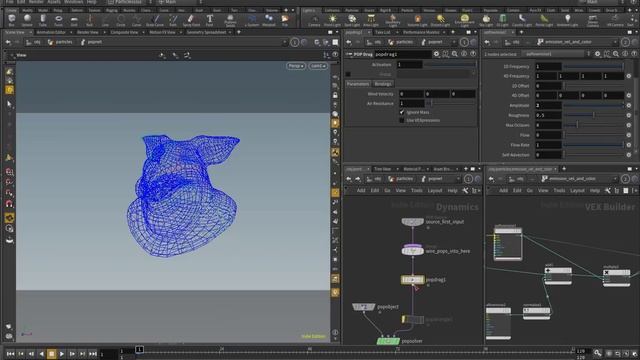Image resolution: width=640 pixels, height=360 pixels.
Task: Open the Windows menu
Action: pyautogui.click(x=73, y=2)
